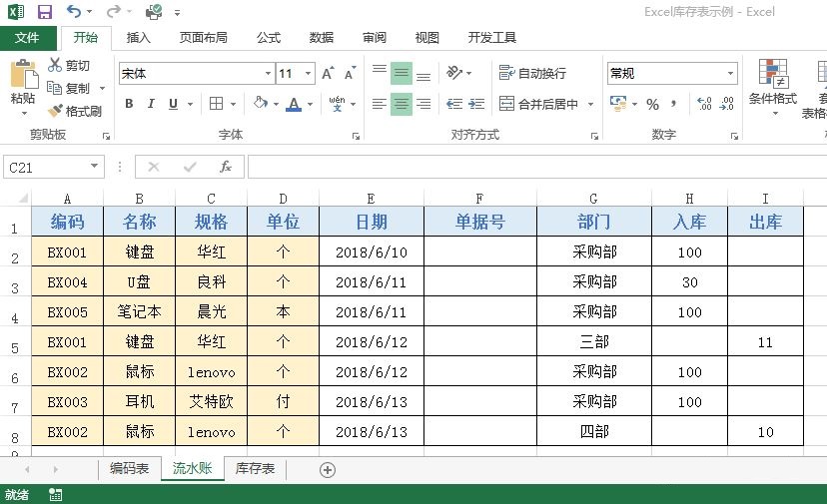Toggle bold formatting
The image size is (827, 504).
(129, 104)
